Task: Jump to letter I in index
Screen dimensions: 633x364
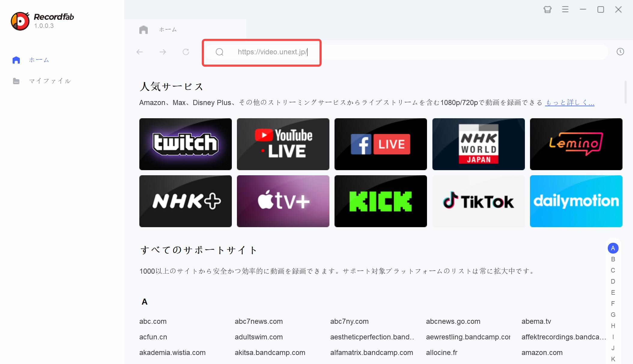Action: (613, 337)
